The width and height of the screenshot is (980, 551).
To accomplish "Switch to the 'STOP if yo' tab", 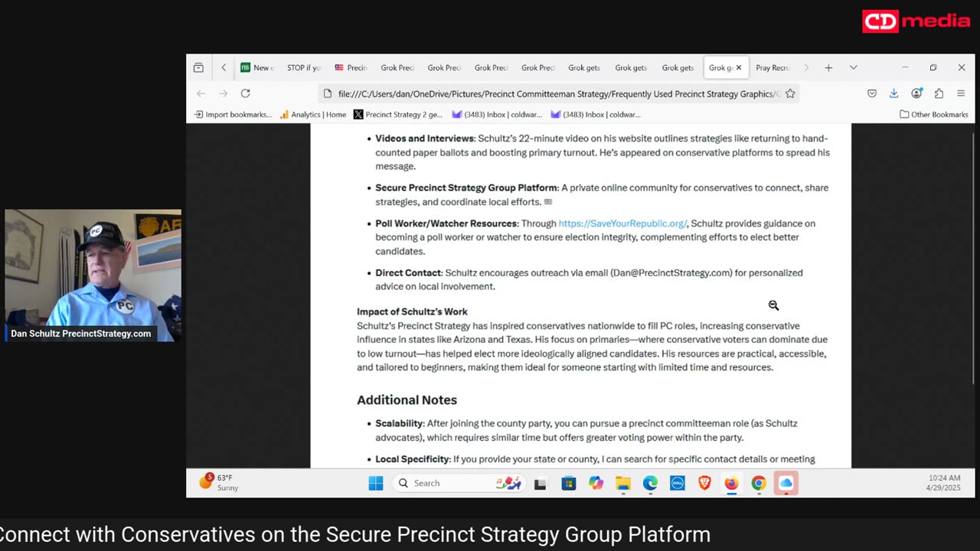I will [x=303, y=67].
